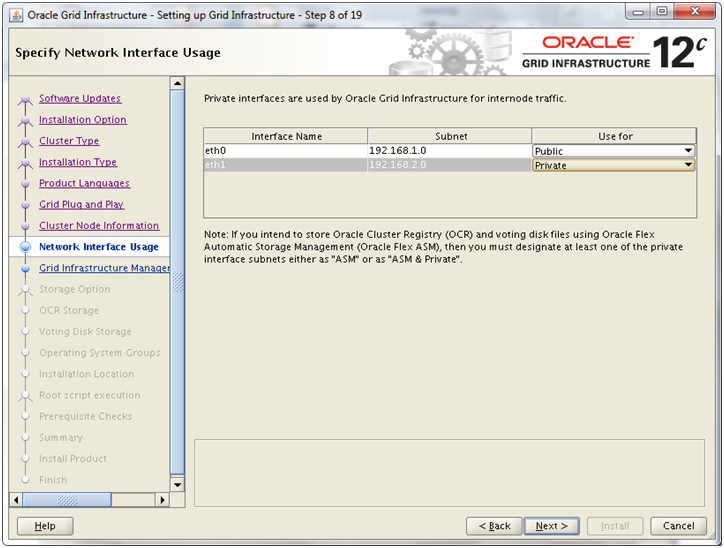Click the step marker beside Software Updates
The width and height of the screenshot is (724, 548).
[x=25, y=99]
